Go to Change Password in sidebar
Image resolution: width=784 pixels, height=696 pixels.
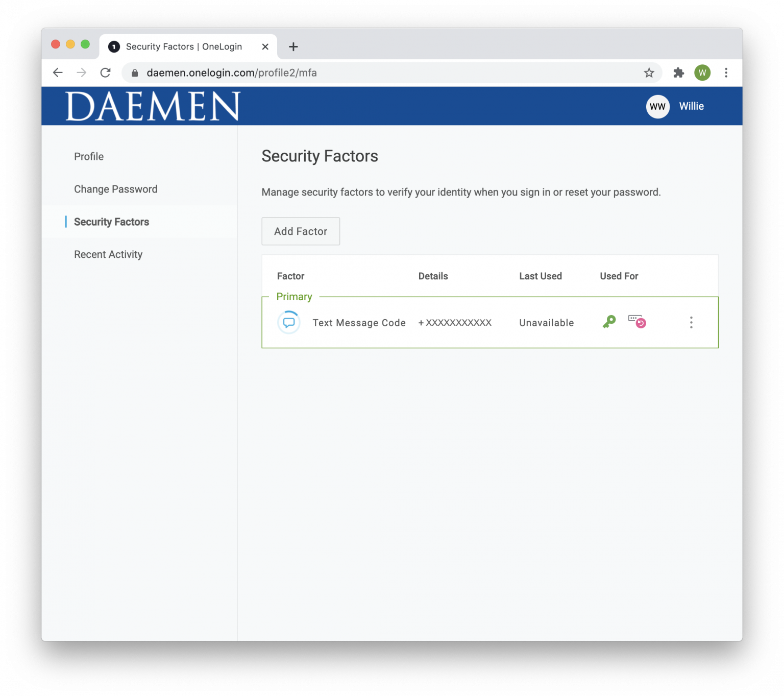click(116, 189)
